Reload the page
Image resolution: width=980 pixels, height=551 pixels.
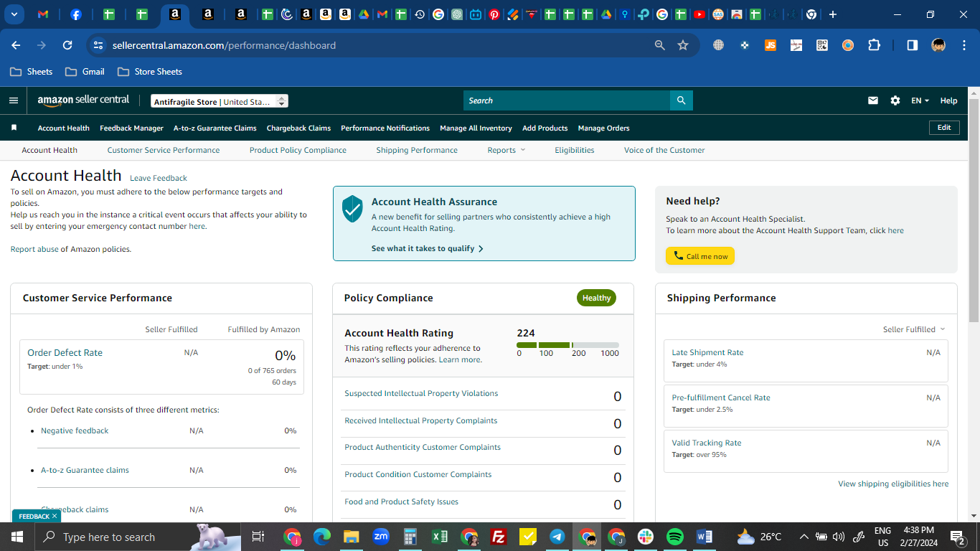tap(67, 45)
